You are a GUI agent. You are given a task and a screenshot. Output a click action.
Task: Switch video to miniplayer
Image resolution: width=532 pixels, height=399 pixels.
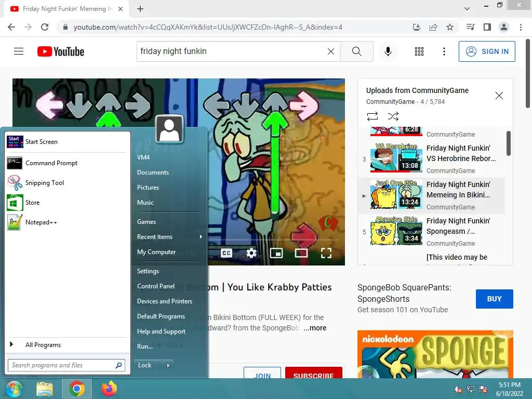click(x=276, y=253)
